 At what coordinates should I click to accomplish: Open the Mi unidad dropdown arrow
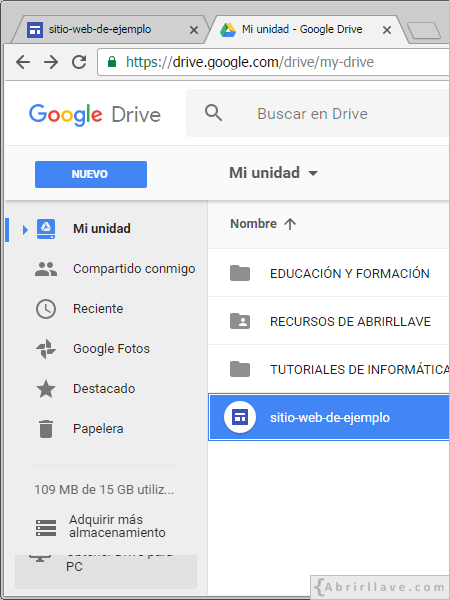[313, 173]
